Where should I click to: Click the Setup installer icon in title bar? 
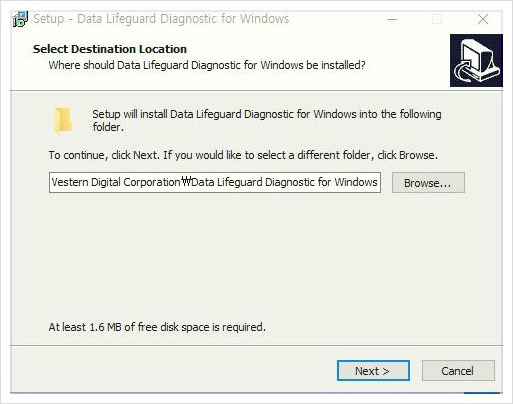click(x=20, y=19)
